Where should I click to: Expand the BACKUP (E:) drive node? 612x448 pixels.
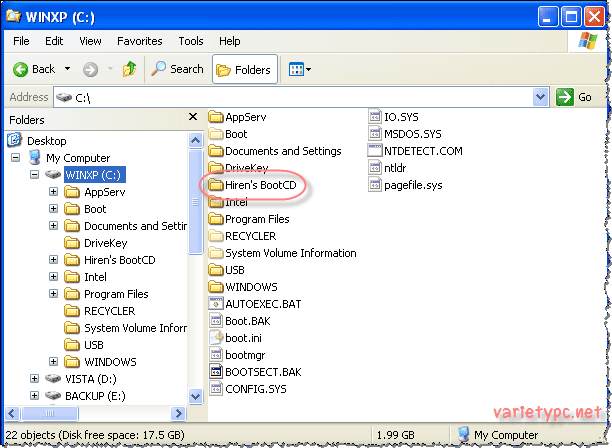35,396
